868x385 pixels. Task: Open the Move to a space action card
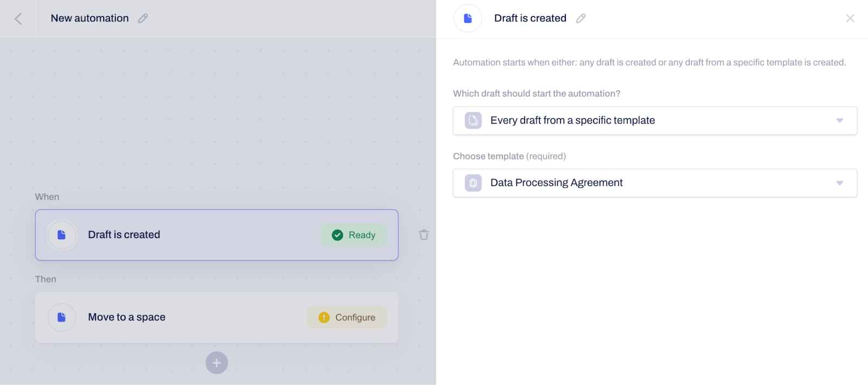click(x=216, y=317)
